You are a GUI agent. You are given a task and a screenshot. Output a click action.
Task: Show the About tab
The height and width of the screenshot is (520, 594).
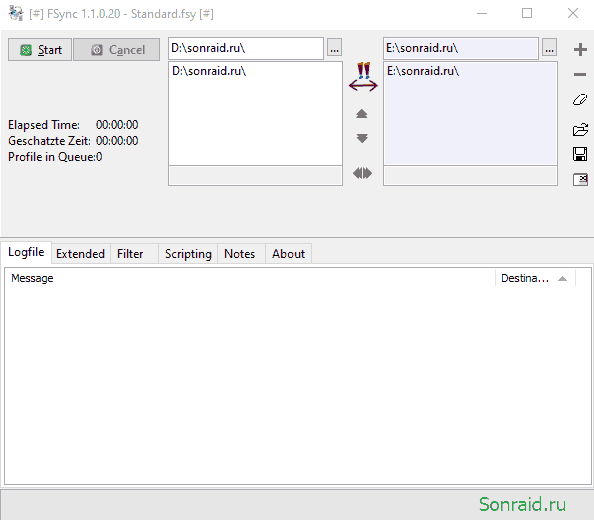(x=288, y=254)
